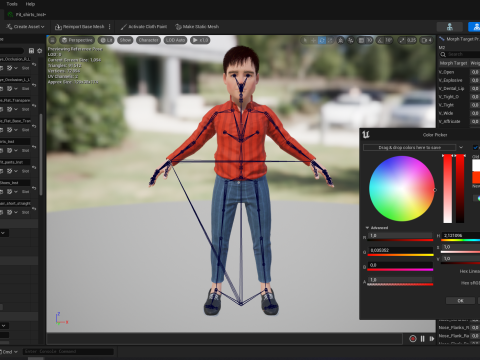Screen dimensions: 480x360
Task: Toggle grid snapping icon
Action: click(x=361, y=40)
